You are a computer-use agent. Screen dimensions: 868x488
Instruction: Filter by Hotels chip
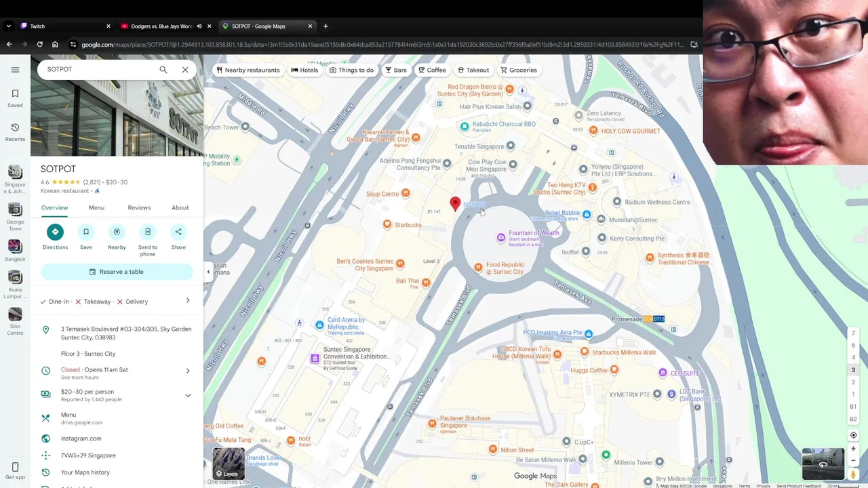[304, 70]
